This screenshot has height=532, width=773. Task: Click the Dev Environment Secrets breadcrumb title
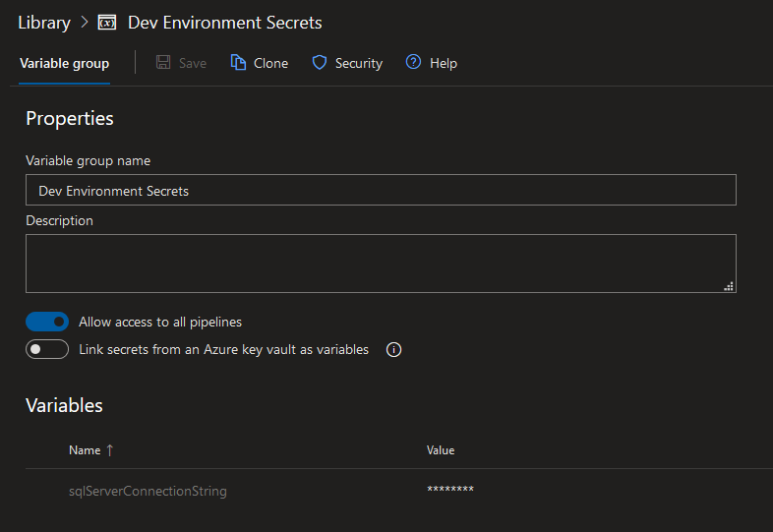224,22
